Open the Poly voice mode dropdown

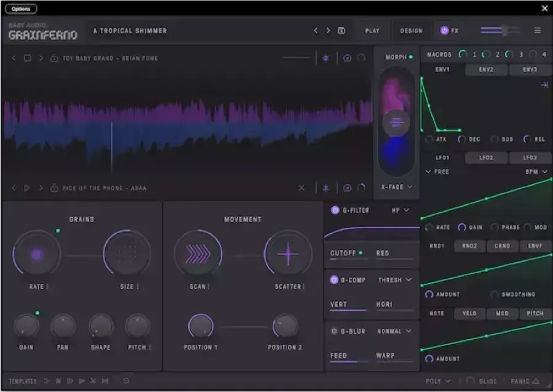(438, 381)
